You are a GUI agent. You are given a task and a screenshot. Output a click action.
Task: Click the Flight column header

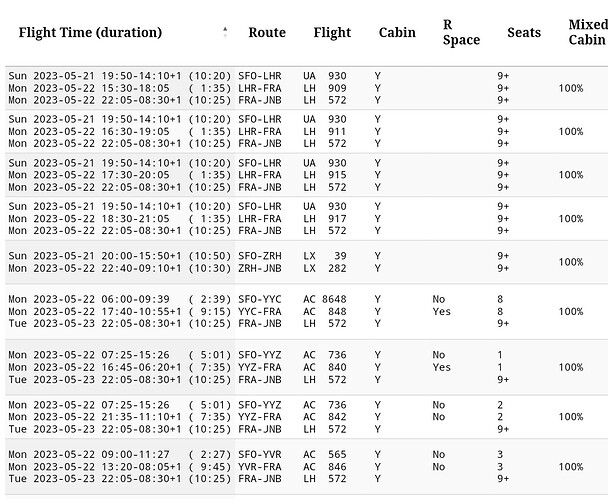pyautogui.click(x=332, y=32)
